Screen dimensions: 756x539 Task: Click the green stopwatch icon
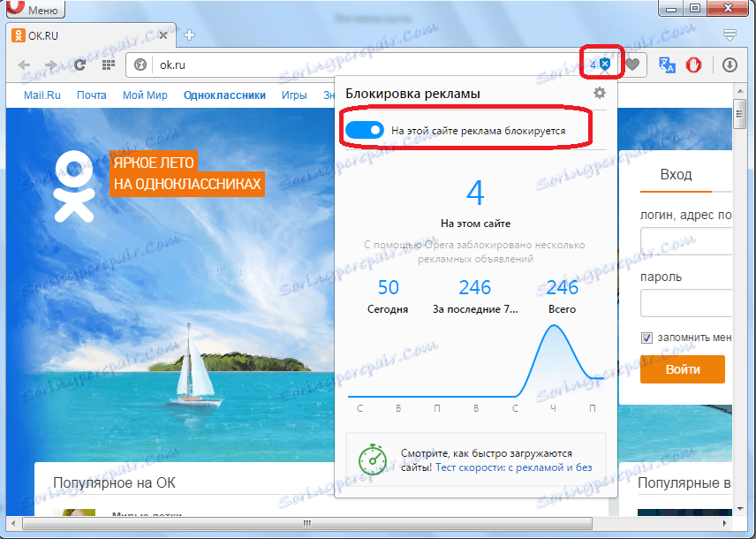point(373,459)
